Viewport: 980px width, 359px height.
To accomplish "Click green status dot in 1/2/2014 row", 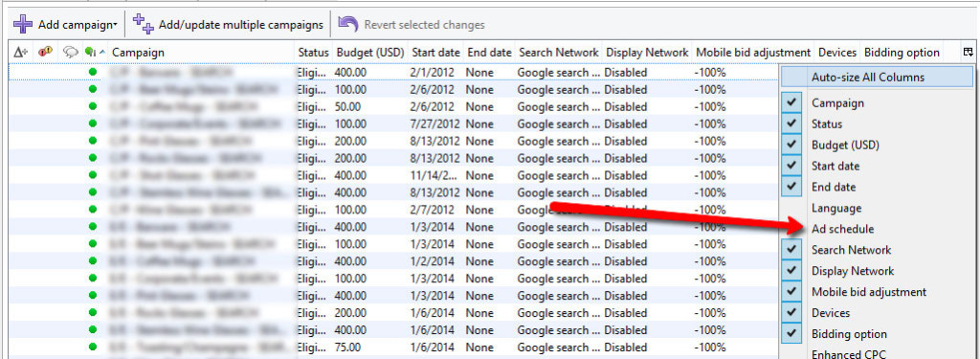I will click(93, 261).
